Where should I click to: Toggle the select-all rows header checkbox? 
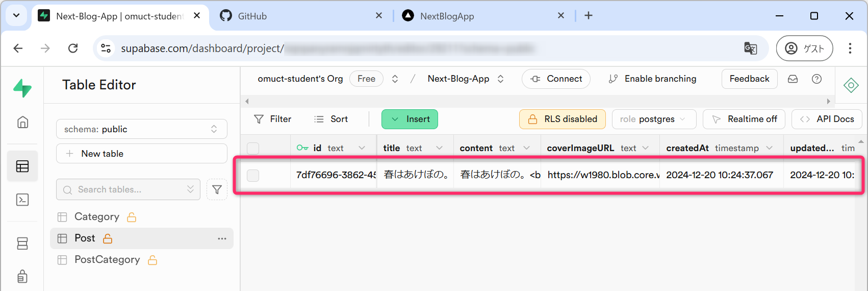(253, 148)
